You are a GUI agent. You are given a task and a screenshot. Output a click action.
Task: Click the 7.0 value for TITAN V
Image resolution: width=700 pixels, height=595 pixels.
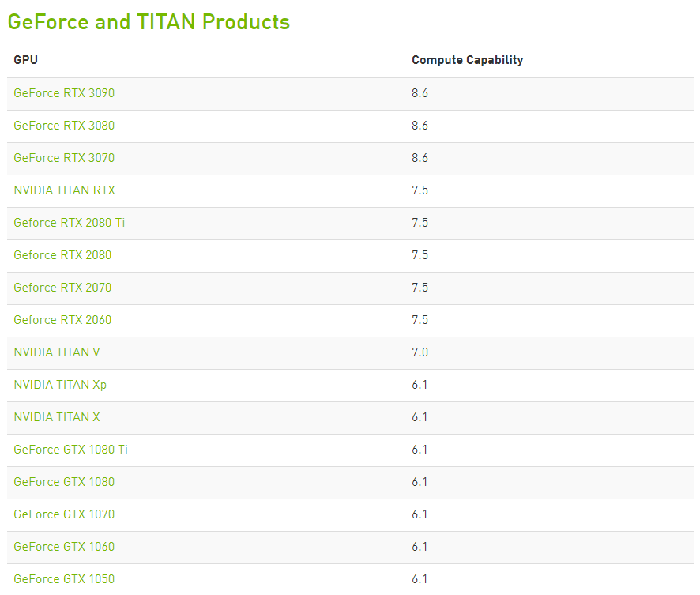coord(420,352)
